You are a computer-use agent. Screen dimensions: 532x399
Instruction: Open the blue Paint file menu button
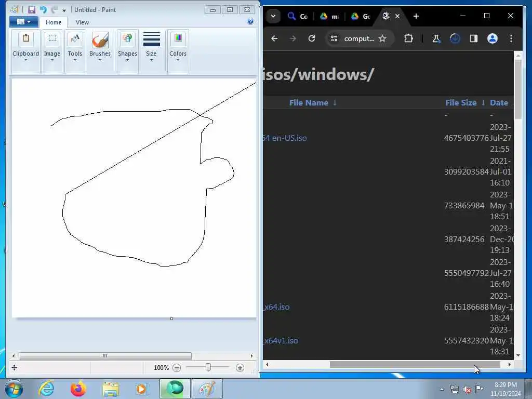tap(23, 22)
